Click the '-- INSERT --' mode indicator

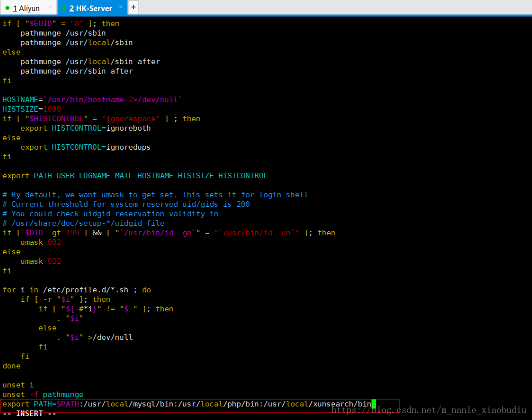[x=29, y=413]
